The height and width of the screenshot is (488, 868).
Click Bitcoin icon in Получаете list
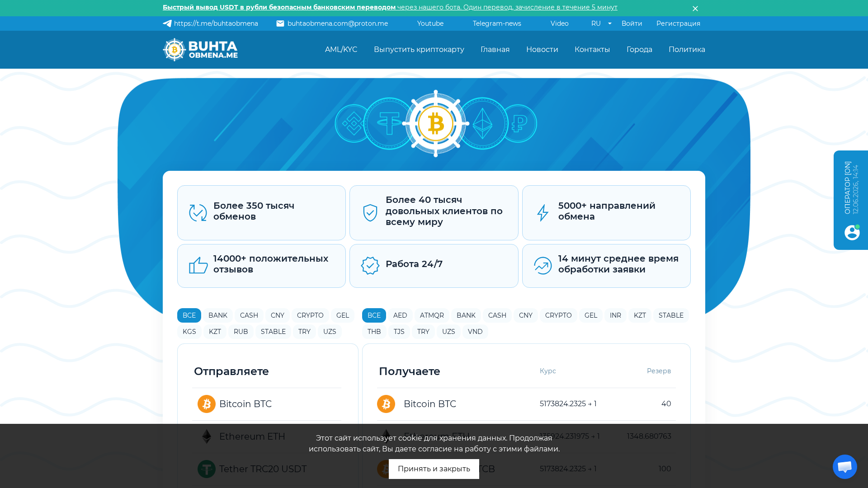pyautogui.click(x=386, y=404)
